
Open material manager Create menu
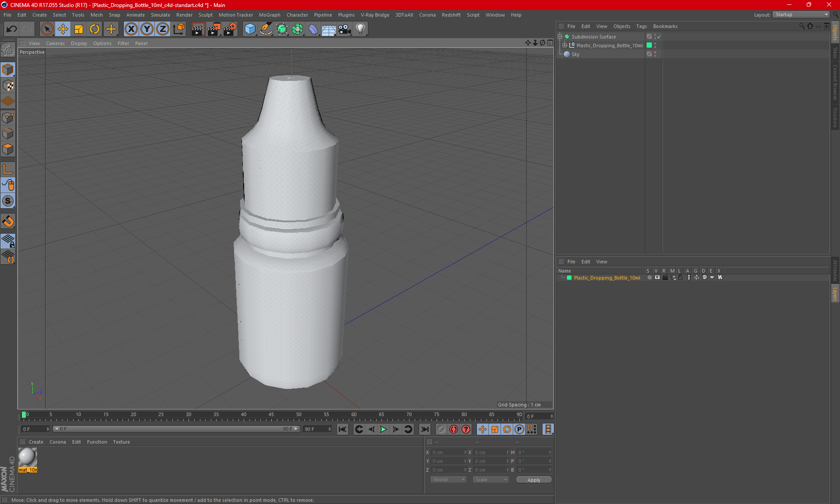coord(36,442)
